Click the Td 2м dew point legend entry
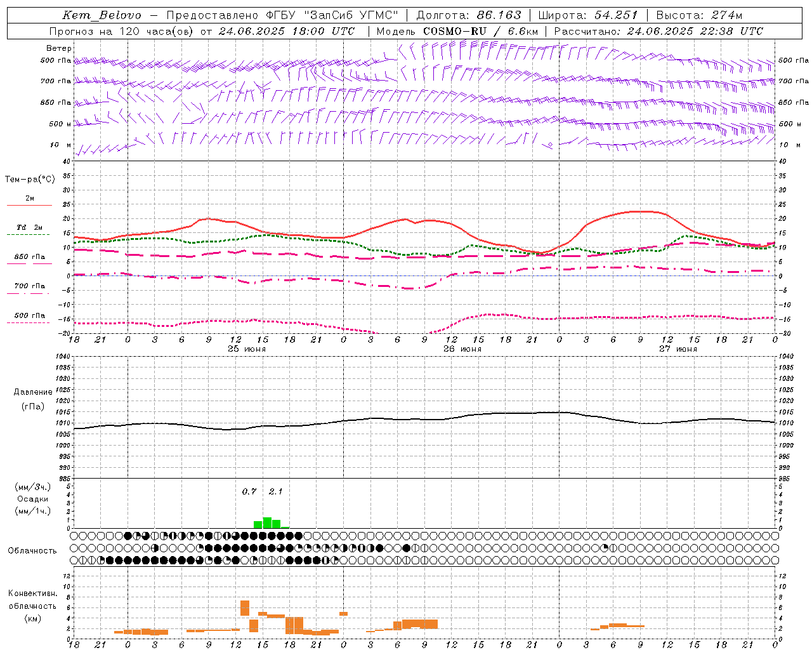 [30, 227]
